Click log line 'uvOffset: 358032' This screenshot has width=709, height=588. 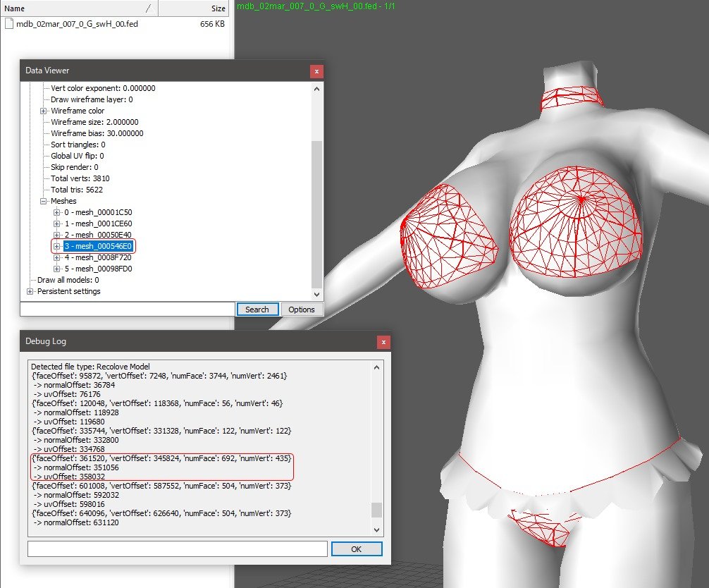pyautogui.click(x=69, y=477)
